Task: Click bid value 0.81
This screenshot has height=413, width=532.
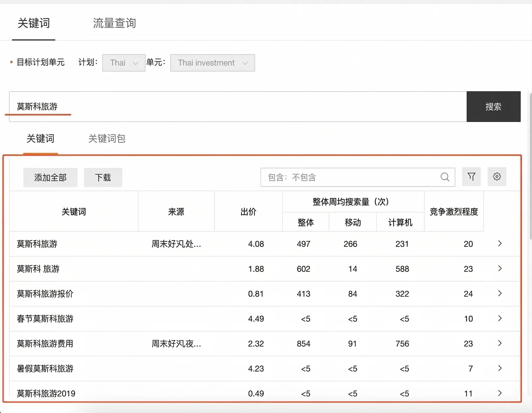Action: point(256,294)
